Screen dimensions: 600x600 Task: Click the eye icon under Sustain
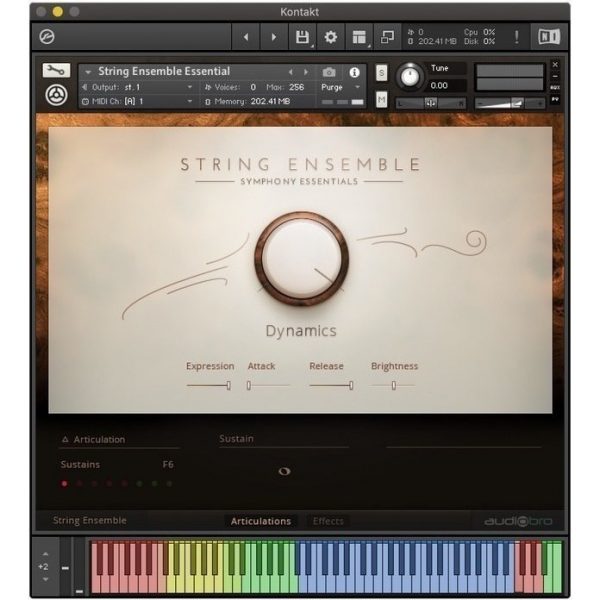coord(284,471)
